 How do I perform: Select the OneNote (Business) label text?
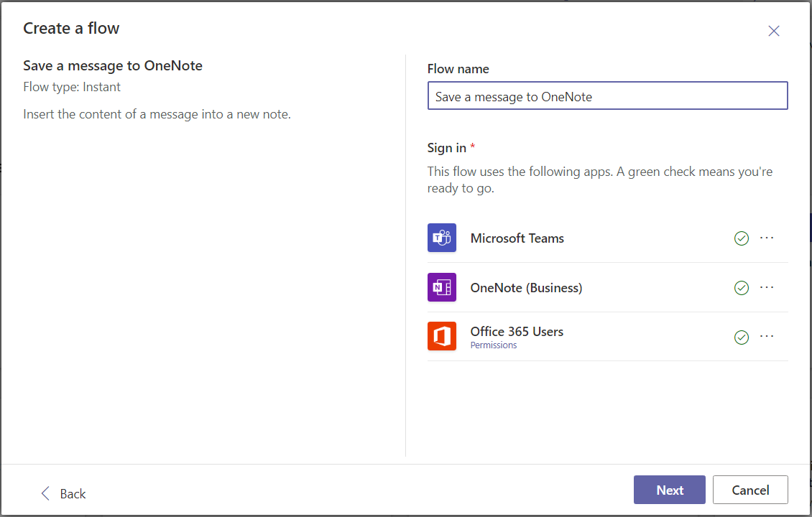click(x=526, y=288)
